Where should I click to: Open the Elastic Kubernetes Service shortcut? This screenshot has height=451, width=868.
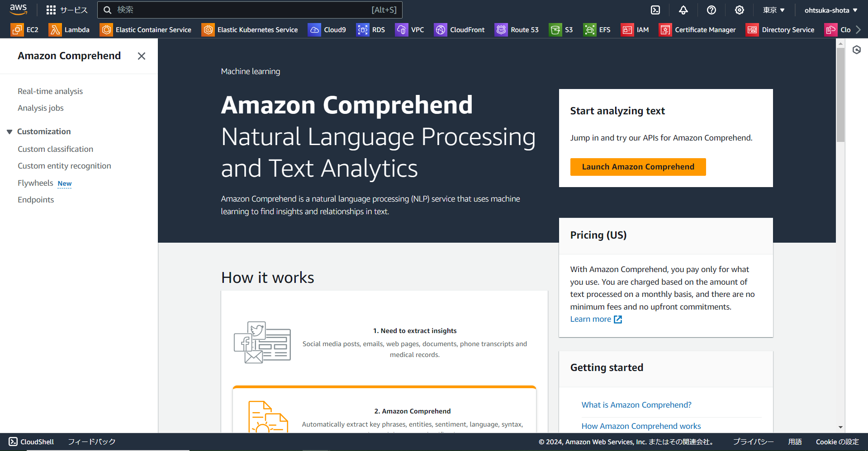[250, 30]
